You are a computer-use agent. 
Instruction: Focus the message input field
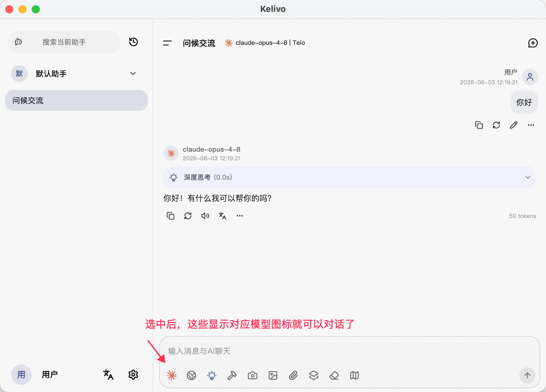tap(349, 351)
